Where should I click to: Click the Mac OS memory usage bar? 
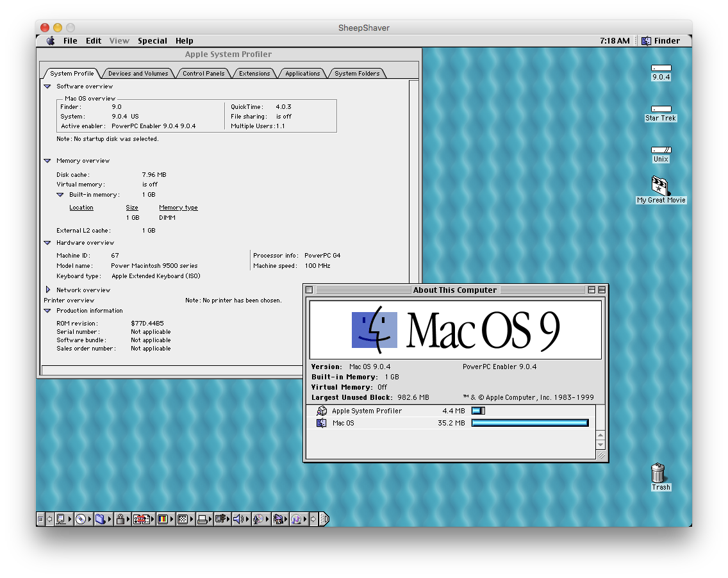[x=530, y=423]
